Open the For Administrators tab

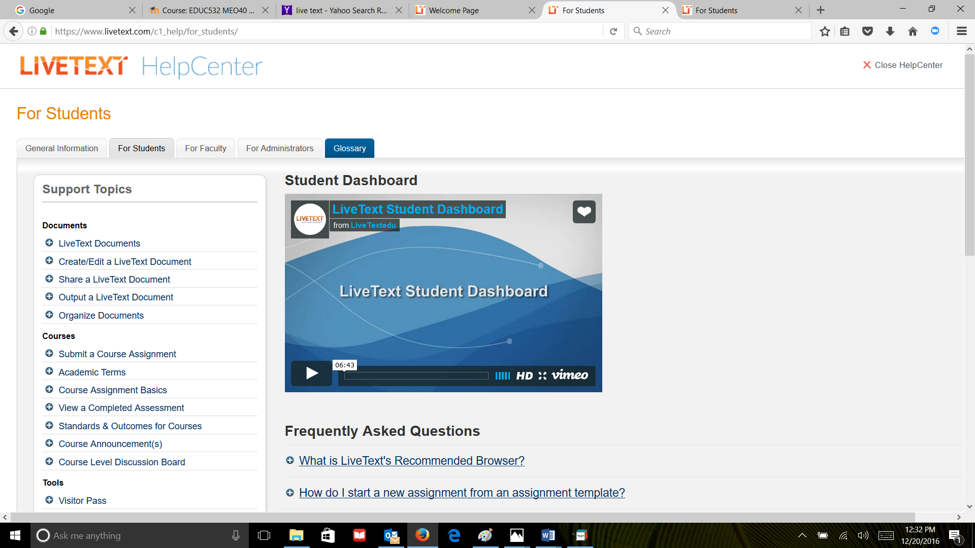279,148
